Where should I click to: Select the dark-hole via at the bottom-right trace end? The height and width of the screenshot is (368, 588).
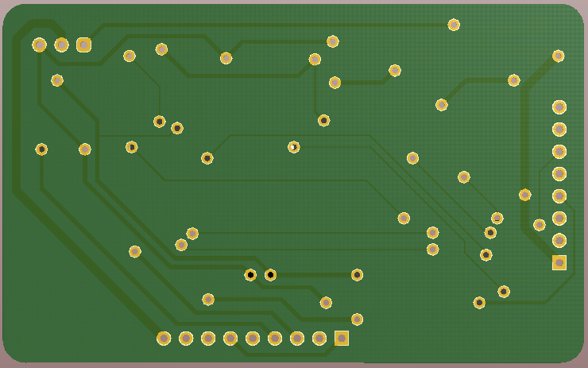click(479, 303)
